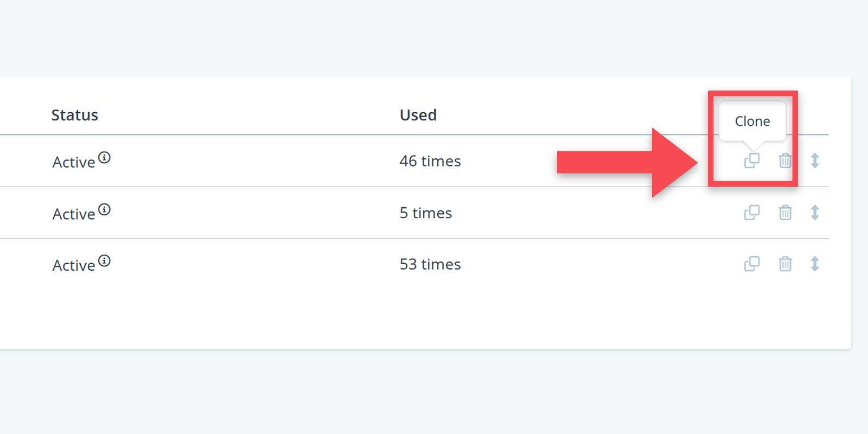Viewport: 868px width, 434px height.
Task: Delete the row used 46 times
Action: [785, 161]
